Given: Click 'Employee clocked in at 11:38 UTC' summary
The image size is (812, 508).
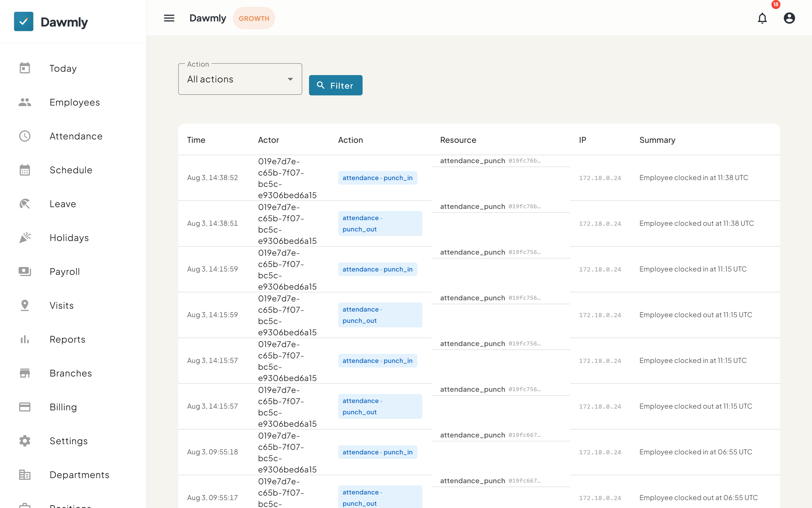Looking at the screenshot, I should (x=694, y=178).
